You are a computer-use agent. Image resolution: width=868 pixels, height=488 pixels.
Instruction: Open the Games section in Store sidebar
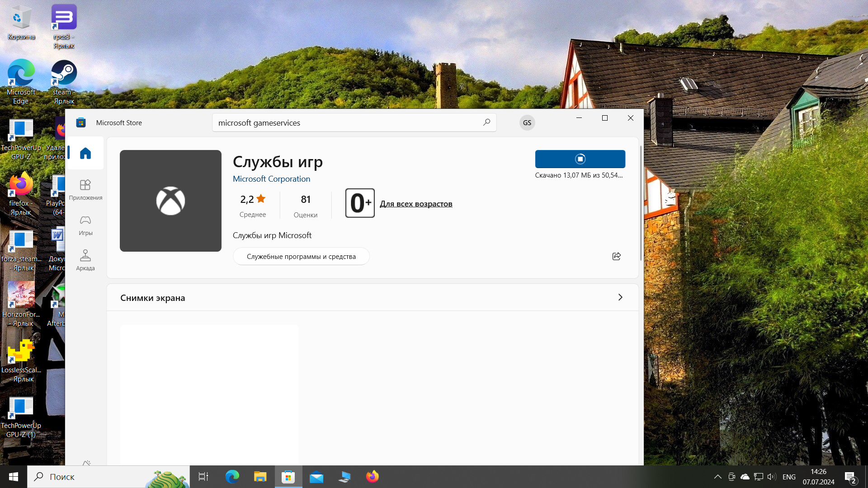click(85, 225)
